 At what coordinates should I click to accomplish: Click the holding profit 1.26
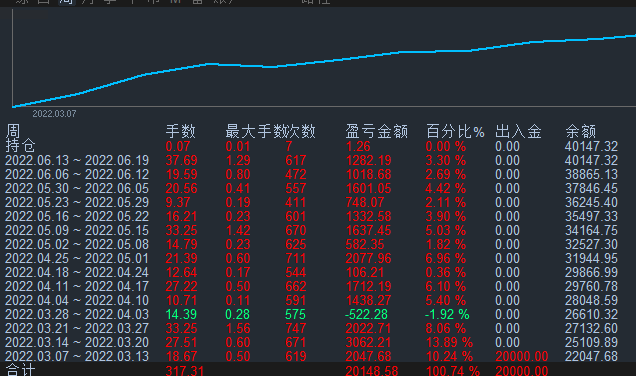[358, 146]
